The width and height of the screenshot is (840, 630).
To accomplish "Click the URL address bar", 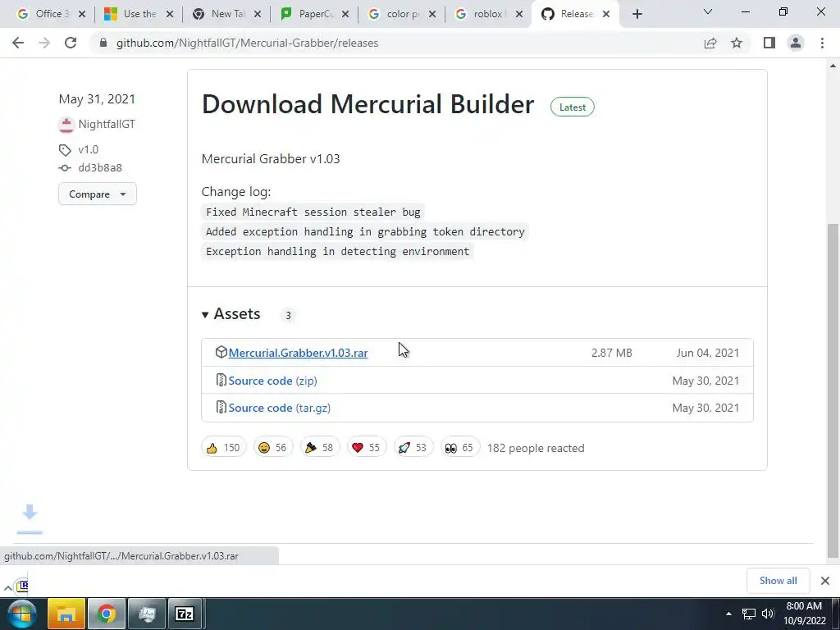I will click(396, 43).
